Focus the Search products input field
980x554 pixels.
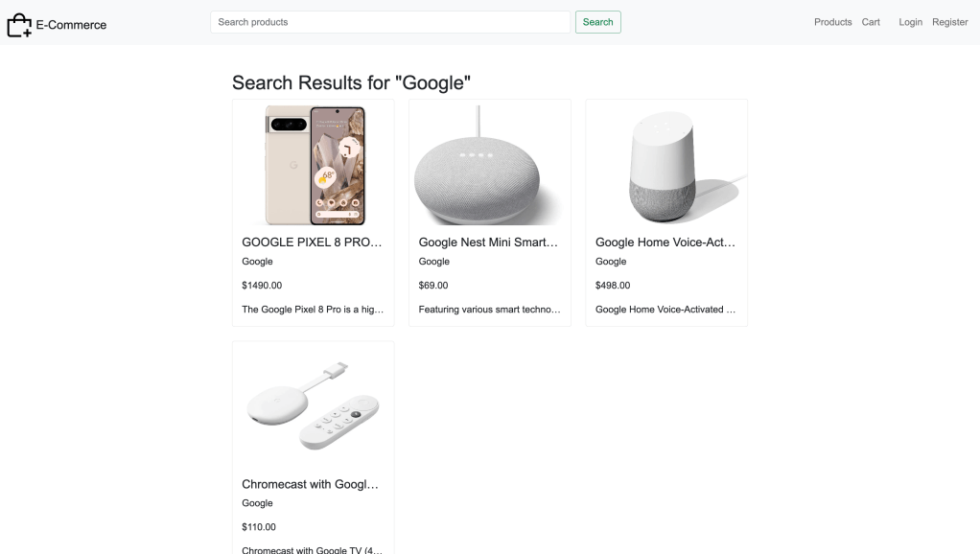[389, 22]
